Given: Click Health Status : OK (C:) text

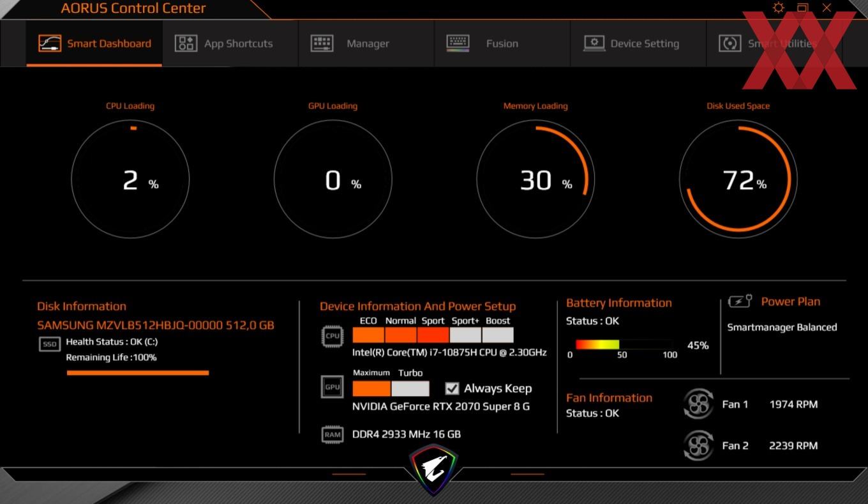Looking at the screenshot, I should pos(112,342).
